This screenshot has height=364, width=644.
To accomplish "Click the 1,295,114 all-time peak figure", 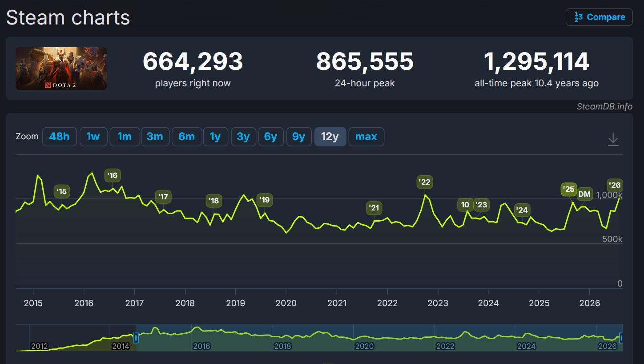I will point(536,61).
